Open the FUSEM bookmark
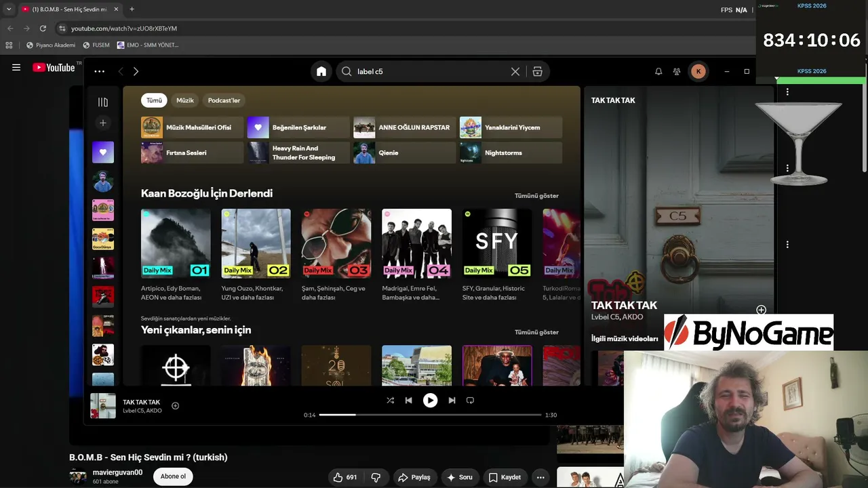The image size is (868, 488). click(96, 45)
